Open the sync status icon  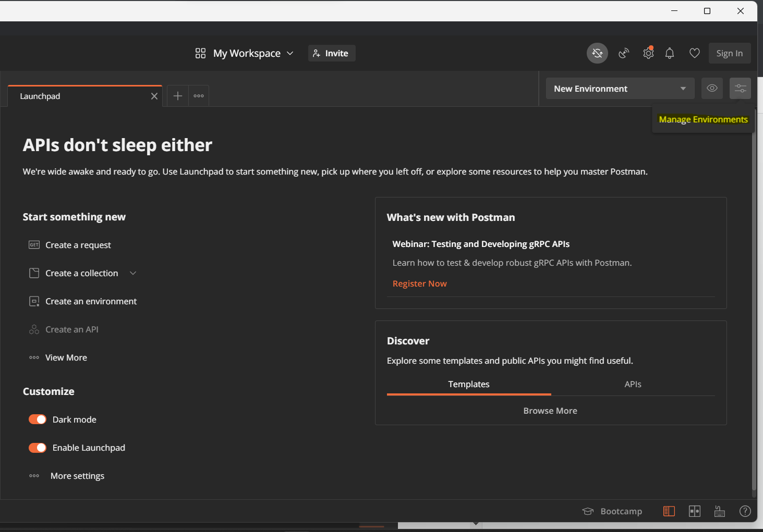[x=597, y=53]
